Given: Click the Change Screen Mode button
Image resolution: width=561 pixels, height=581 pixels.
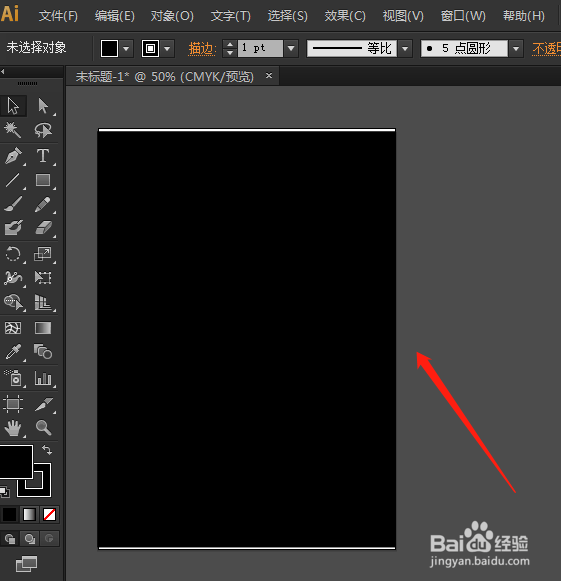Looking at the screenshot, I should tap(26, 564).
